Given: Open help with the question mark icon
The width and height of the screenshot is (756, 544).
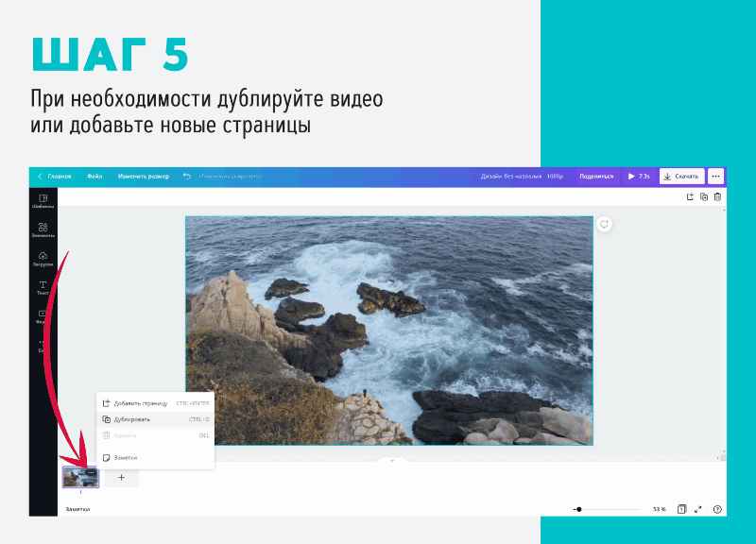Looking at the screenshot, I should [x=717, y=509].
